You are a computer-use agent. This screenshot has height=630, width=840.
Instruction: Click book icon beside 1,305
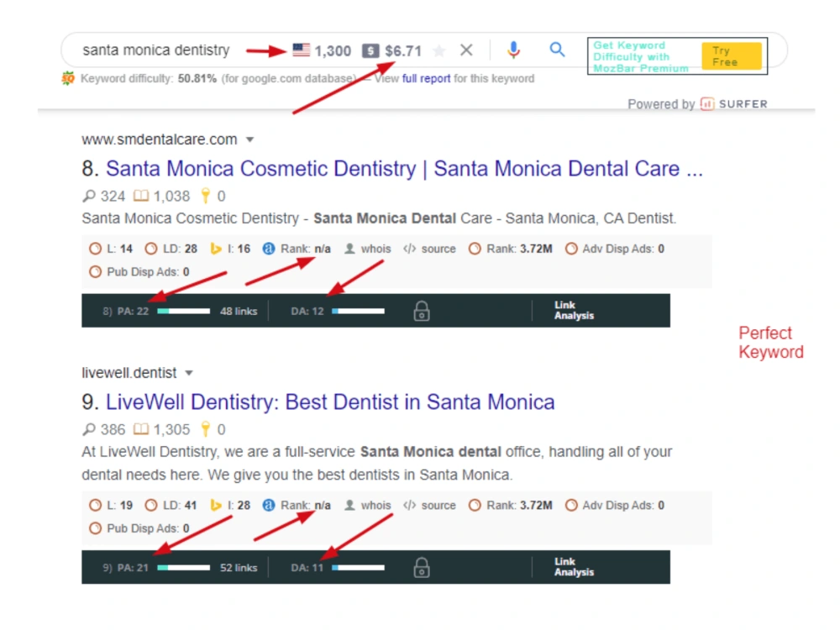141,428
